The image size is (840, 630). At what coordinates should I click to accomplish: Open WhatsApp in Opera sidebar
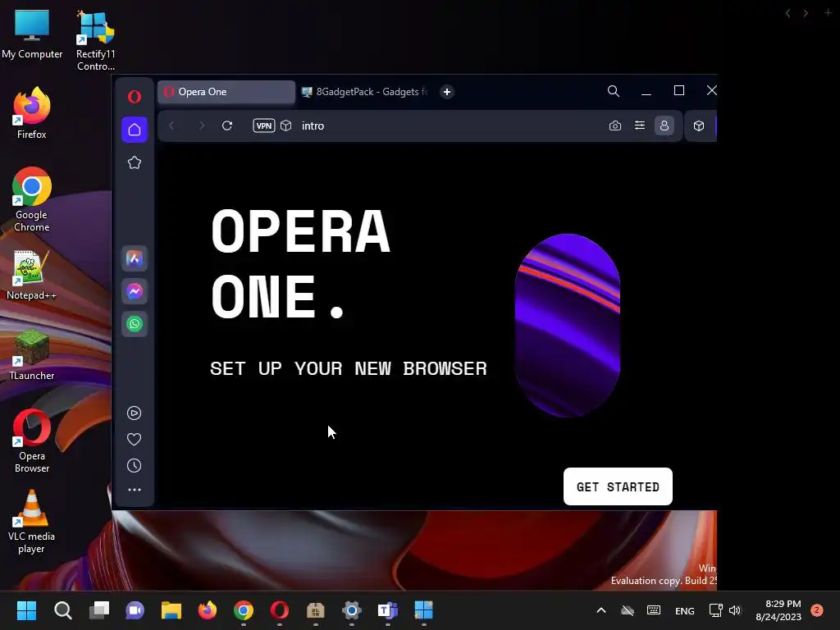[135, 323]
